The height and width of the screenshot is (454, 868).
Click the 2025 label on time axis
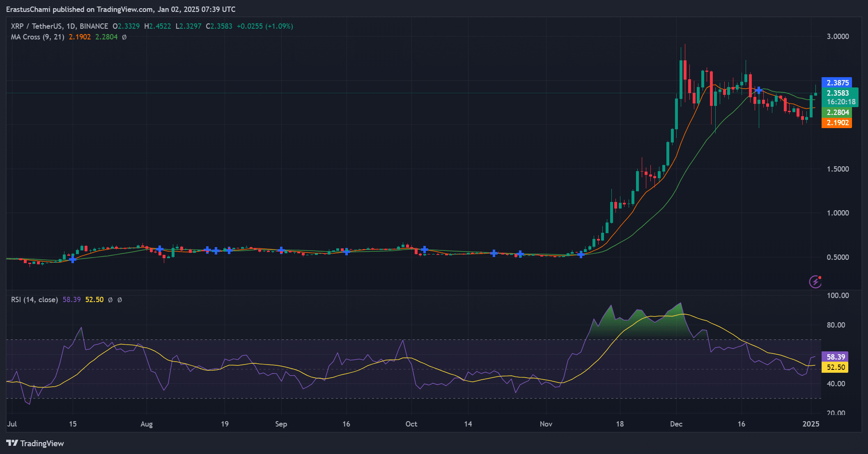tap(811, 424)
